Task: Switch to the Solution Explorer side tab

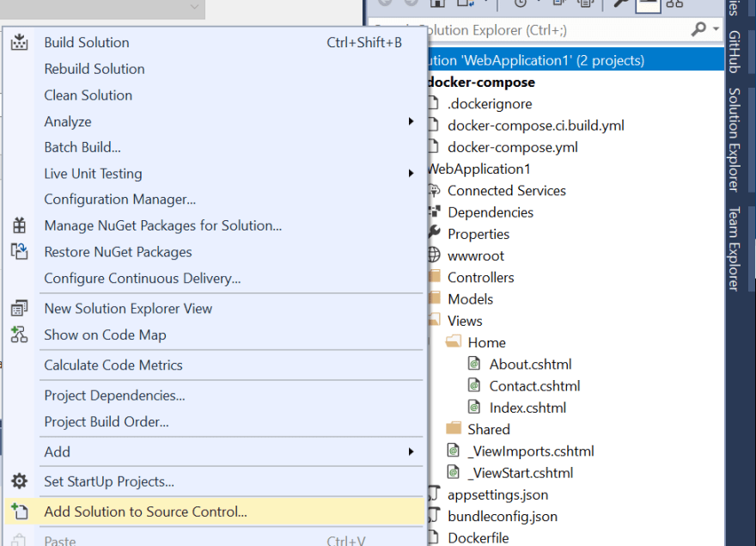Action: (x=735, y=139)
